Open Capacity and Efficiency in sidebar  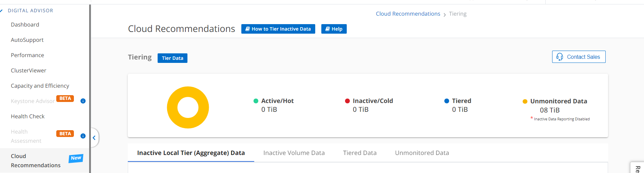coord(40,86)
